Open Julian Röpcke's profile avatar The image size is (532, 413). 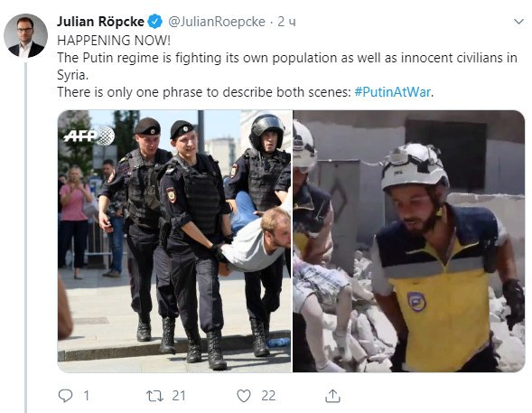pos(26,35)
